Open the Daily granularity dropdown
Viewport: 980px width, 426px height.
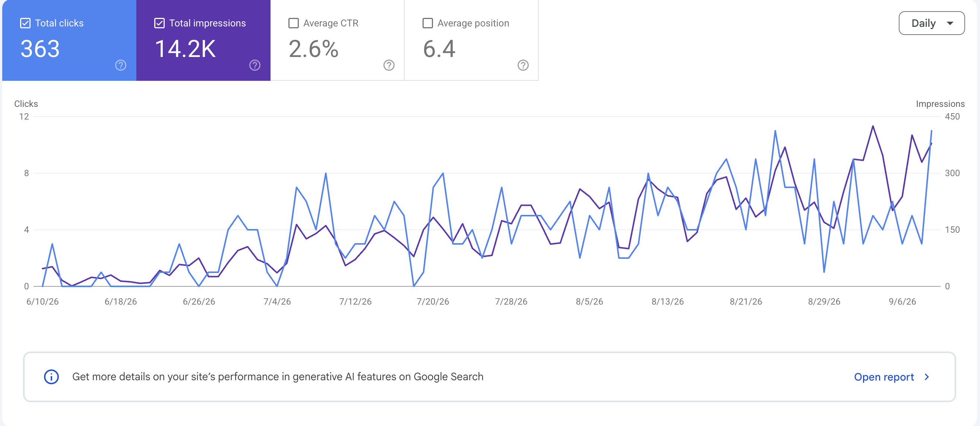[x=932, y=23]
